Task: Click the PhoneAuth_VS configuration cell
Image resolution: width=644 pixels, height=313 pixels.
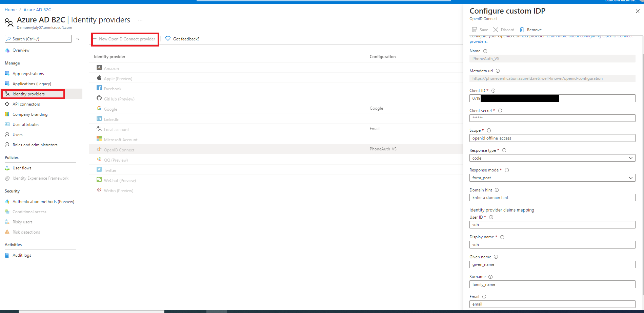Action: 383,149
